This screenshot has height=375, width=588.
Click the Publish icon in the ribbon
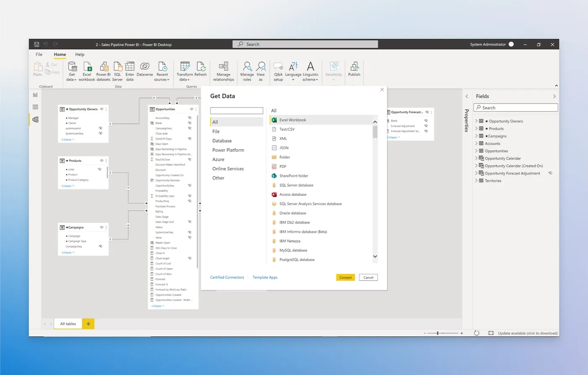pos(354,70)
